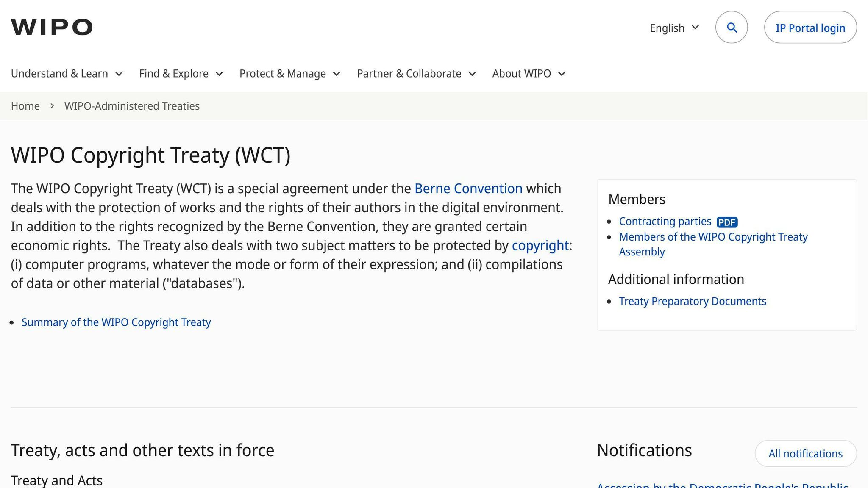The height and width of the screenshot is (488, 868).
Task: Open Treaty Preparatory Documents link
Action: pos(693,301)
